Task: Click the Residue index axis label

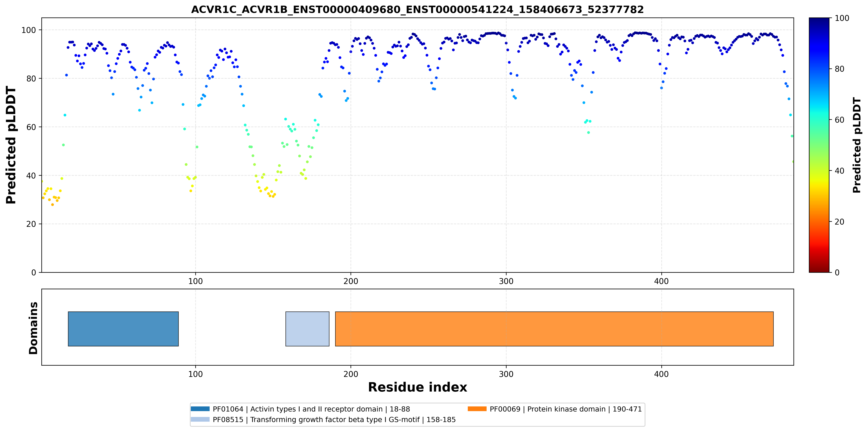Action: [418, 387]
